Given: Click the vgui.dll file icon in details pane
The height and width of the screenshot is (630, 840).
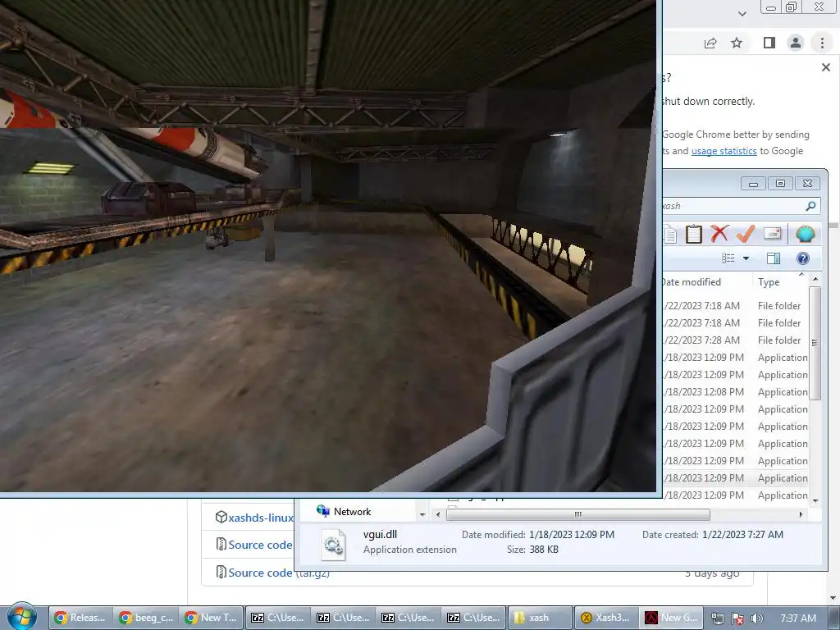Looking at the screenshot, I should point(334,545).
